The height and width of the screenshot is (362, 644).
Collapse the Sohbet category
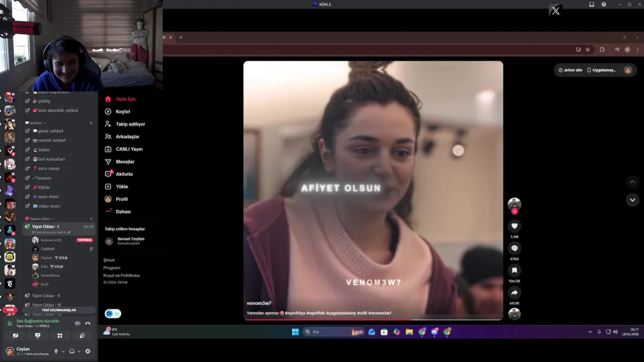(35, 123)
